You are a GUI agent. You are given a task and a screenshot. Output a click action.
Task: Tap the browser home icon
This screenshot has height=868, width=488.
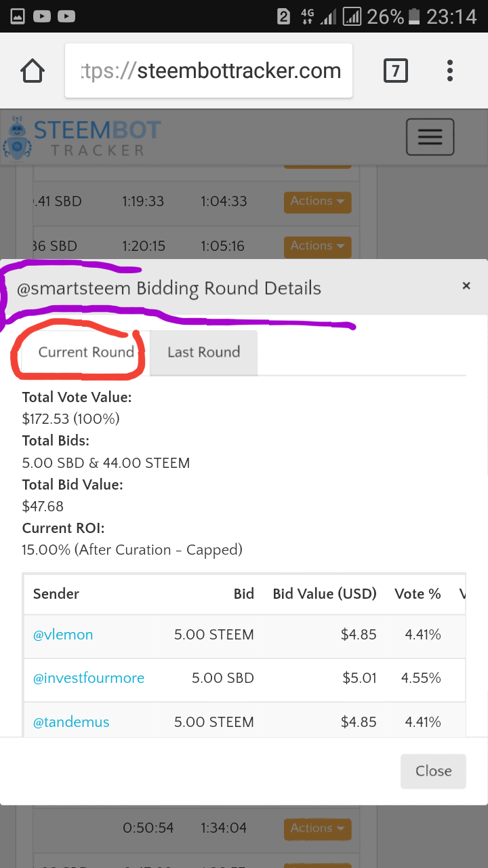(33, 71)
